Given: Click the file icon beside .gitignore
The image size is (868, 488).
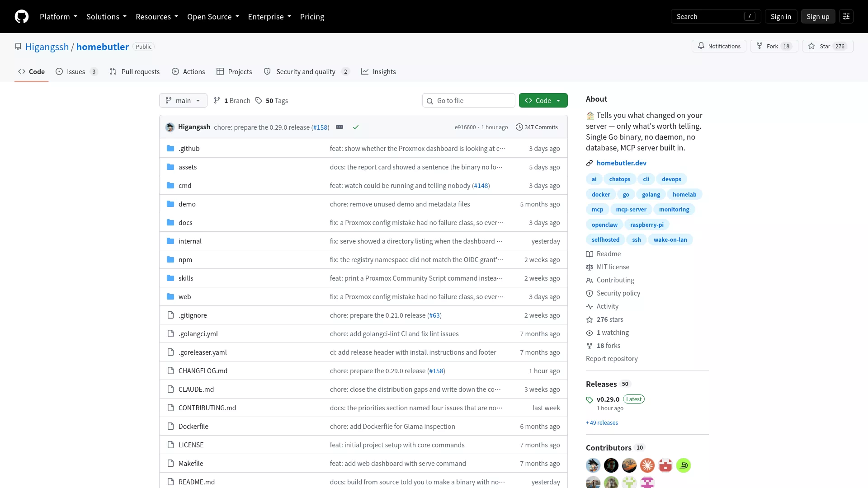Looking at the screenshot, I should click(170, 315).
